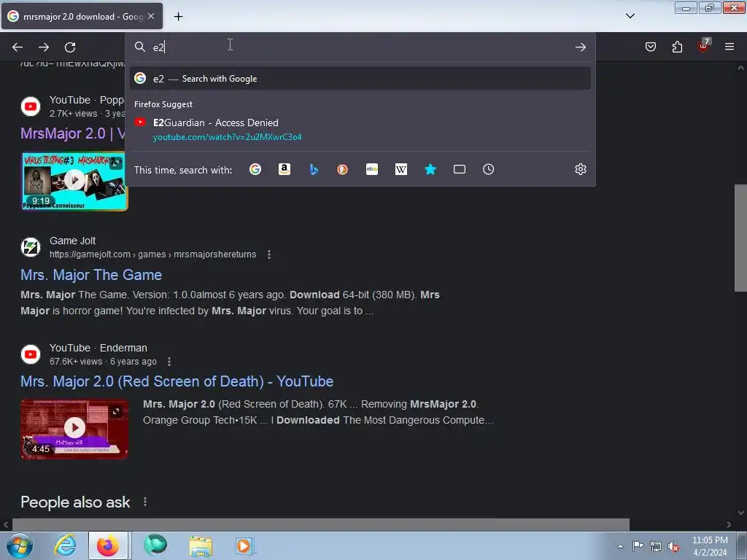The width and height of the screenshot is (747, 560).
Task: Open Mrs. Major The Game link
Action: (91, 275)
